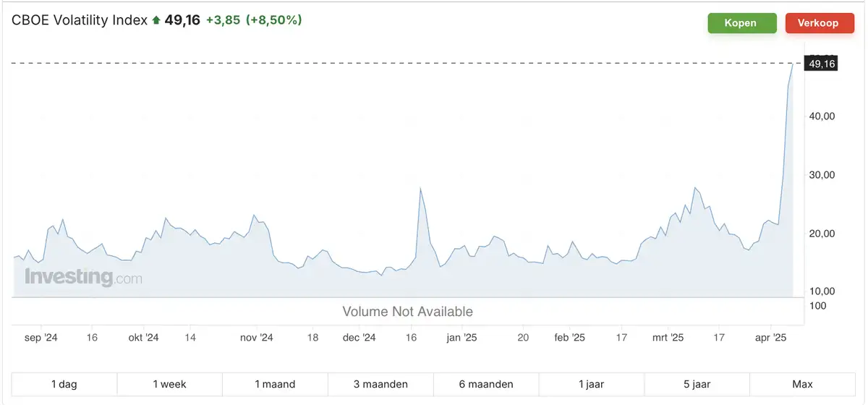Viewport: 868px width, 405px height.
Task: Click the feb '25 date label
Action: [x=569, y=338]
